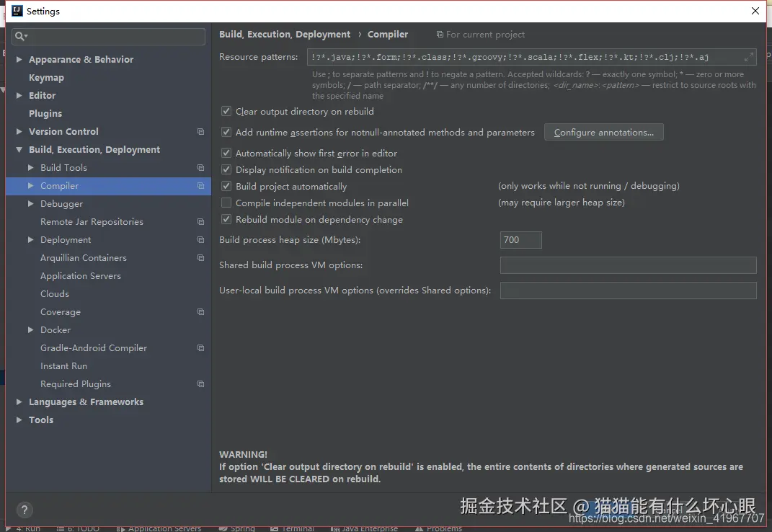Click project-level icon beside Remote Jar Repositories
Viewport: 772px width, 532px height.
[x=200, y=222]
